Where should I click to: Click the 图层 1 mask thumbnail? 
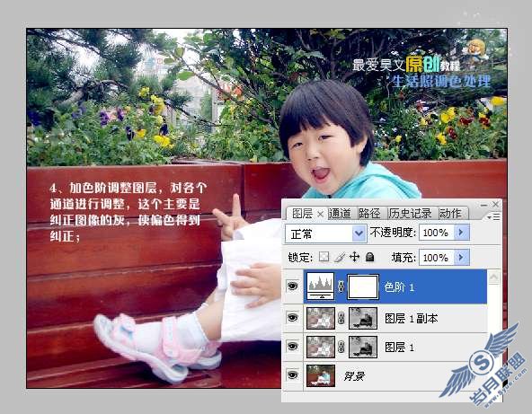pyautogui.click(x=363, y=347)
